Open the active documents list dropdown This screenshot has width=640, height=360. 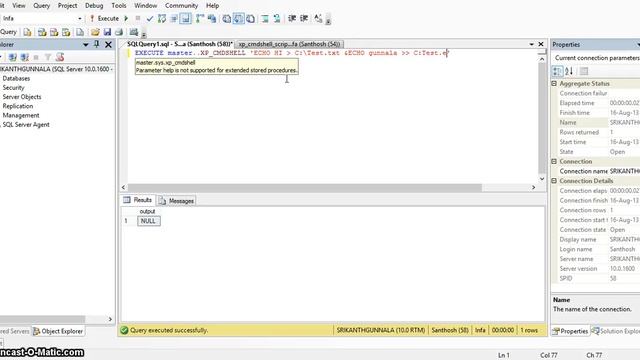click(531, 44)
